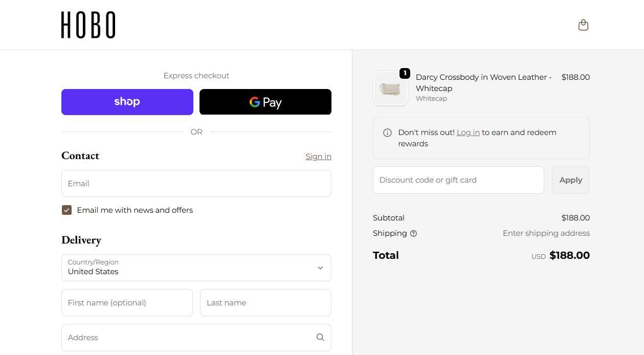
Task: Click the Contact heading
Action: 80,156
